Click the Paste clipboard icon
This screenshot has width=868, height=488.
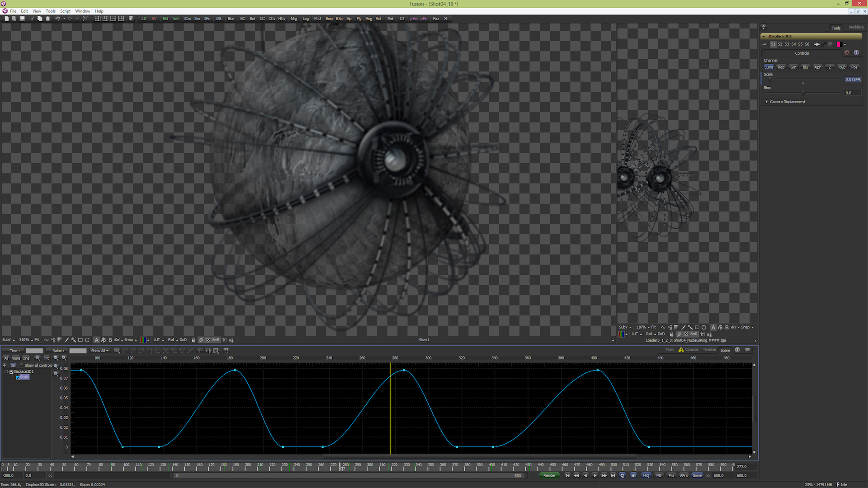[48, 19]
